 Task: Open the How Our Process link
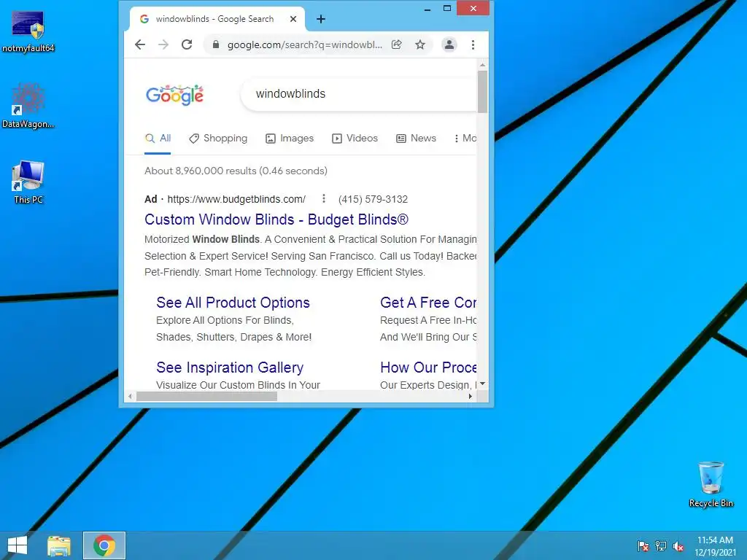point(428,367)
